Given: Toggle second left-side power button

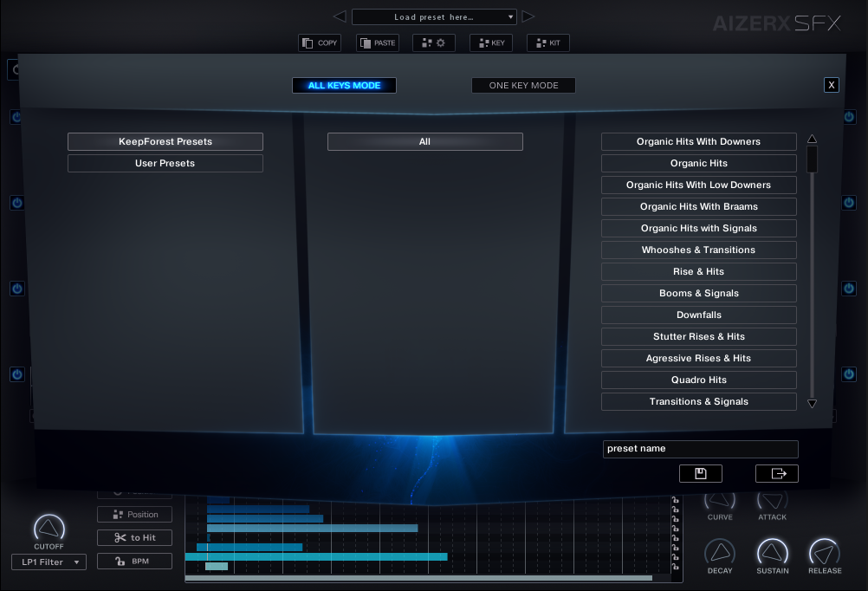Looking at the screenshot, I should point(17,203).
